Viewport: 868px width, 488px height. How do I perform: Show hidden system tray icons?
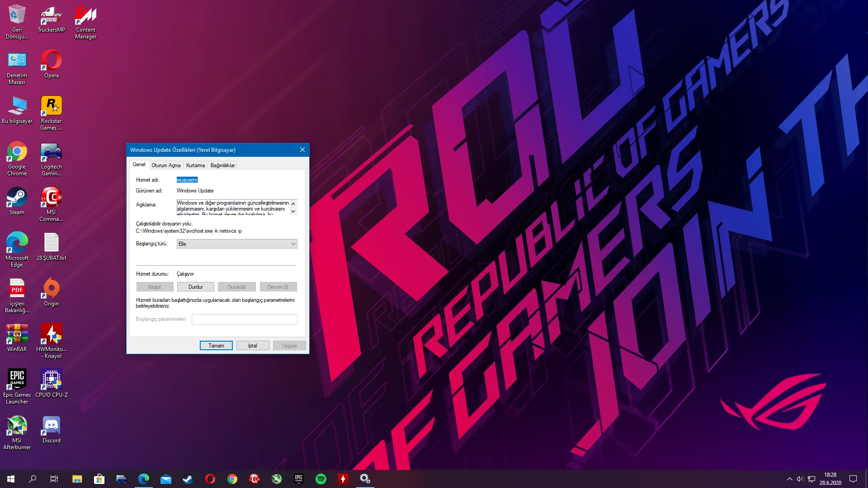point(789,479)
